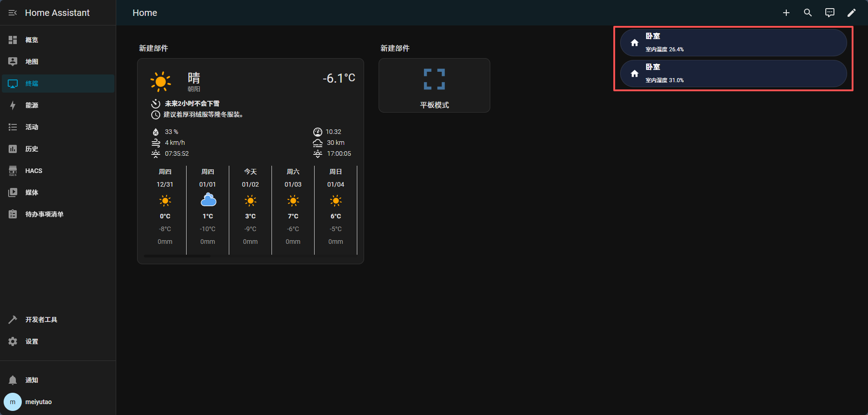Collapse the Home Assistant sidebar menu
Image resolution: width=868 pixels, height=415 pixels.
pyautogui.click(x=13, y=13)
